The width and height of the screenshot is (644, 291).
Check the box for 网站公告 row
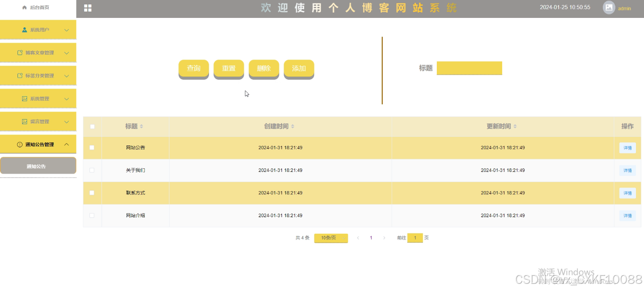92,147
